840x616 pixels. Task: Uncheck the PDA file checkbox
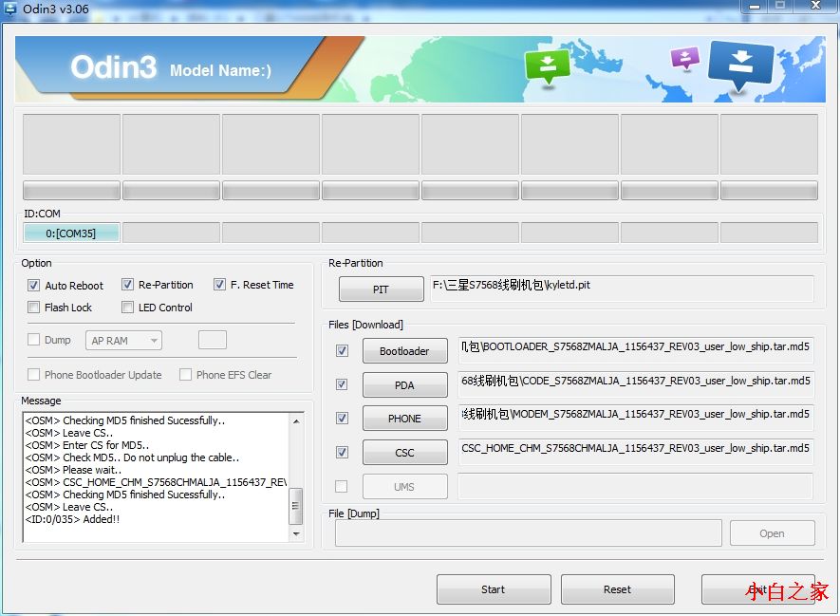click(342, 384)
